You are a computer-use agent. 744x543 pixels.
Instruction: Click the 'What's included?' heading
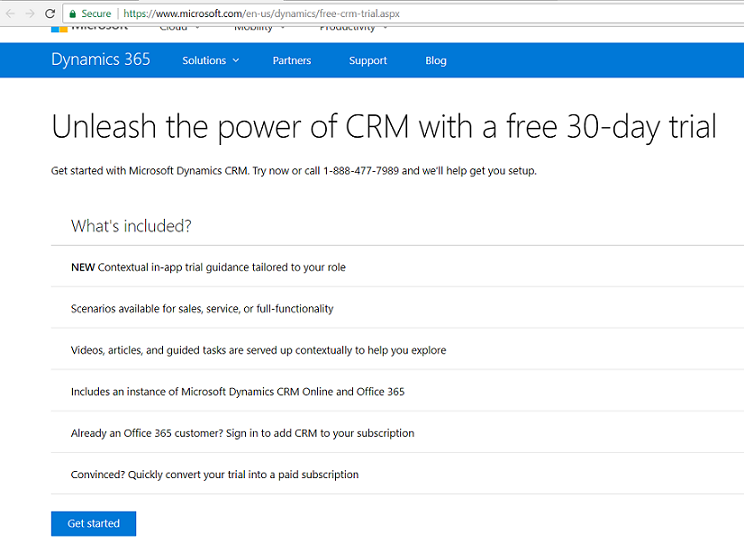[x=131, y=226]
